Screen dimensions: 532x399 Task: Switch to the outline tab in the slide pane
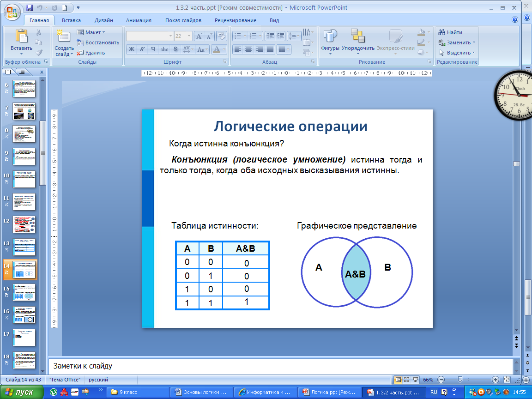pos(22,72)
